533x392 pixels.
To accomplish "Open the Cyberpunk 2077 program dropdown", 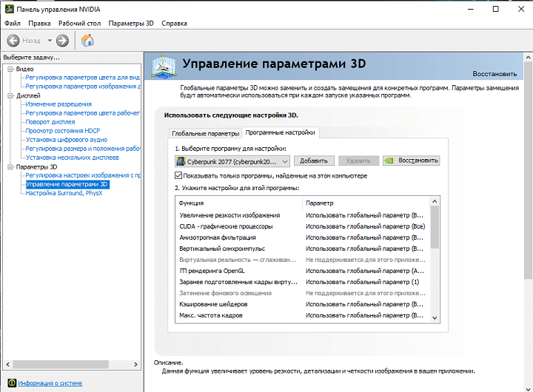I will (285, 160).
